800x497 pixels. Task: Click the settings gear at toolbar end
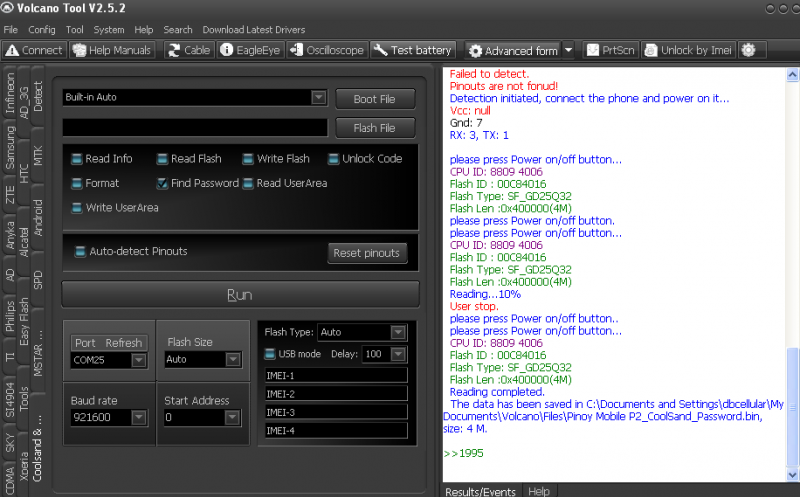pyautogui.click(x=748, y=50)
